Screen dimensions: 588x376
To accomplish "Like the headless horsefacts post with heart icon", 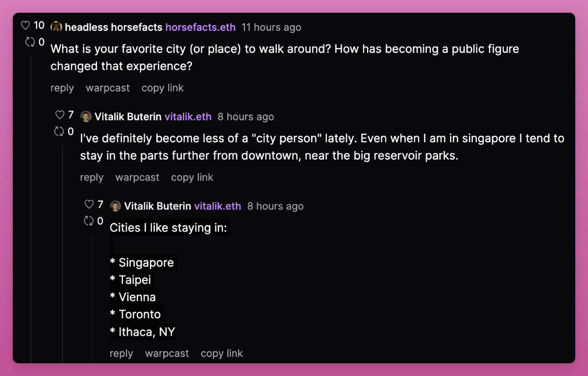I will tap(25, 25).
